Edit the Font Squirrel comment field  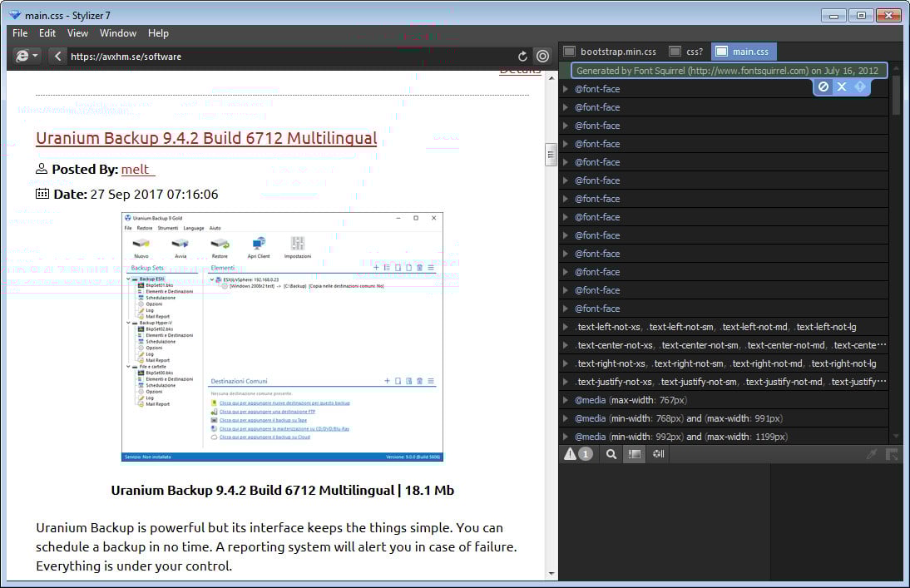pos(729,71)
